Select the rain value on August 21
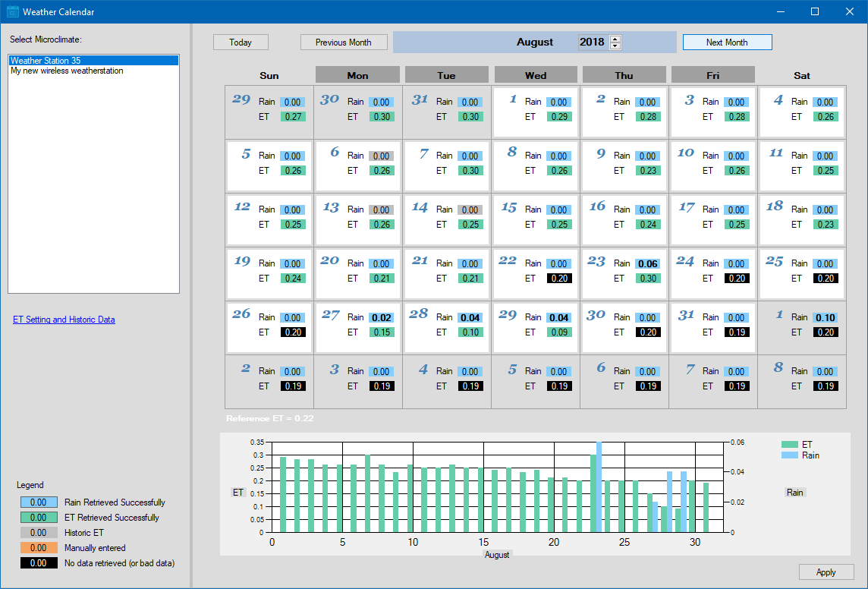The width and height of the screenshot is (868, 589). pyautogui.click(x=470, y=264)
